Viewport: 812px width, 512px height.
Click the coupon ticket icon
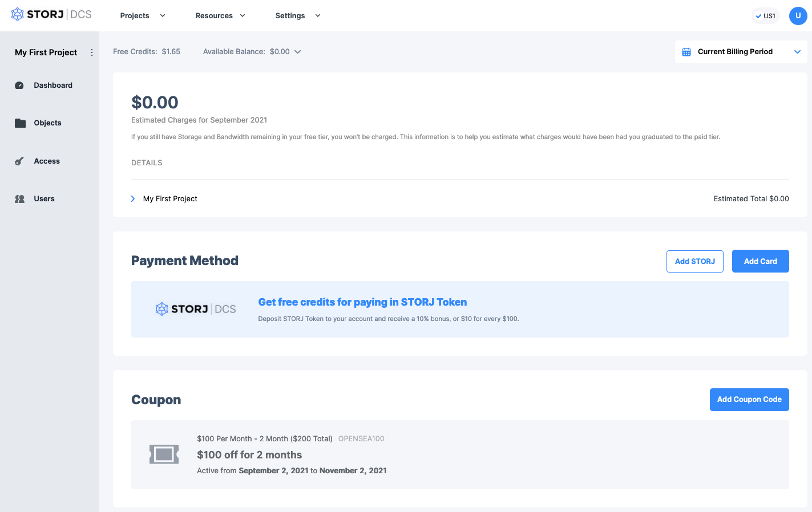coord(164,454)
